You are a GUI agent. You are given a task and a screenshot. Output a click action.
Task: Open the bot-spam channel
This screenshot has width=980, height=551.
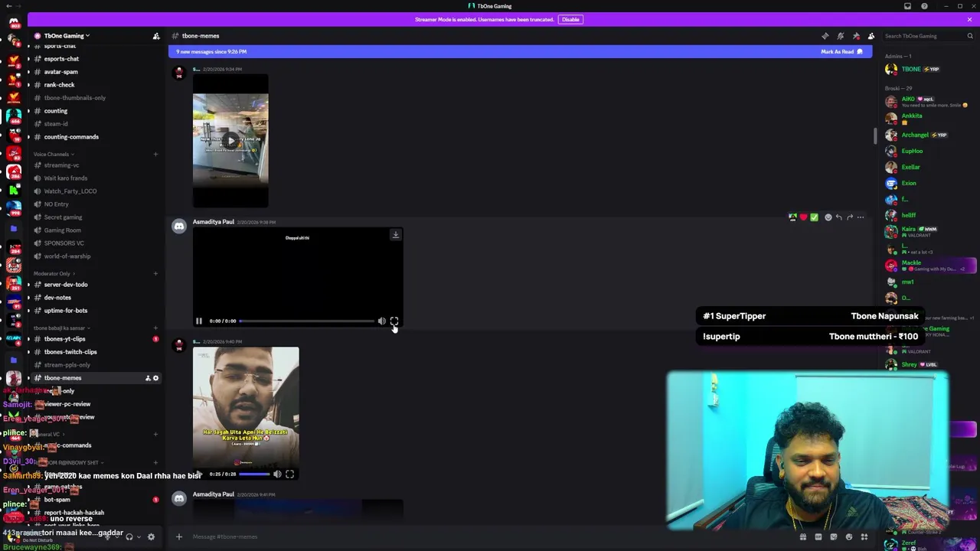[x=57, y=500]
